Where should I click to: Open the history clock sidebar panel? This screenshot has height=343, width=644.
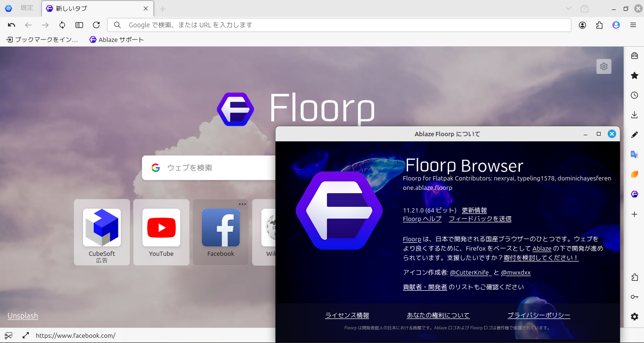coord(635,95)
